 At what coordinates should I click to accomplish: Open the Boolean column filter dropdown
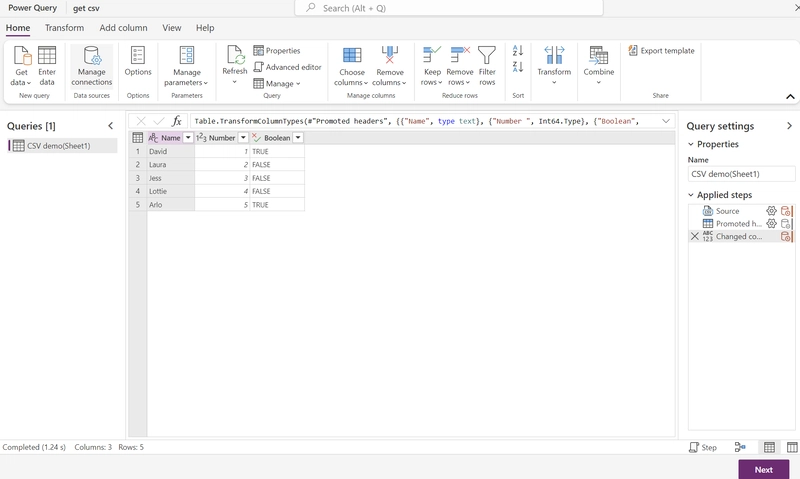coord(298,138)
